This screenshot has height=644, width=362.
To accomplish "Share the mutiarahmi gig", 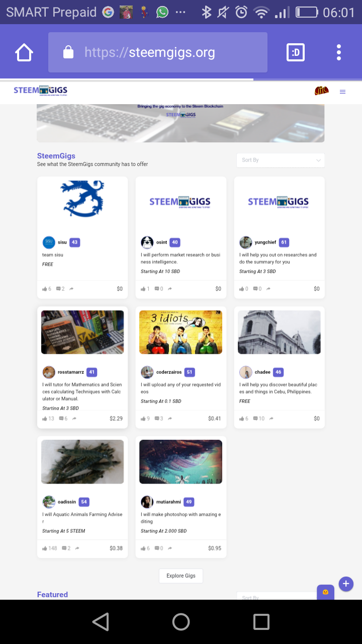I will tap(170, 548).
